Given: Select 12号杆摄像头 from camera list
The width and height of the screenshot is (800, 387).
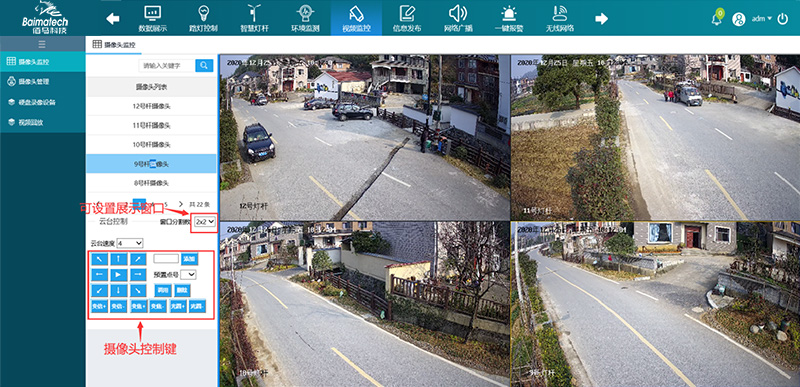Looking at the screenshot, I should pyautogui.click(x=151, y=107).
